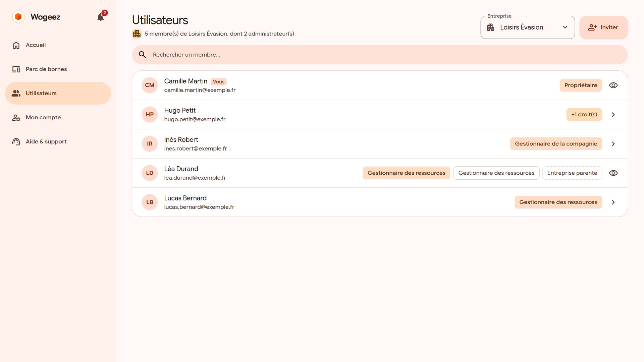Click the Aide & support headset icon

pyautogui.click(x=16, y=142)
